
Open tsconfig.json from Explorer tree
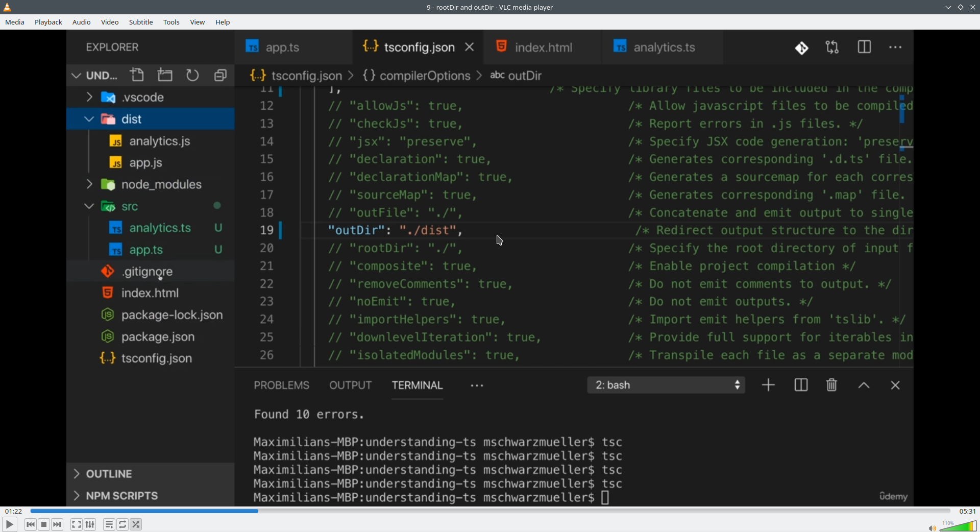[x=151, y=358]
